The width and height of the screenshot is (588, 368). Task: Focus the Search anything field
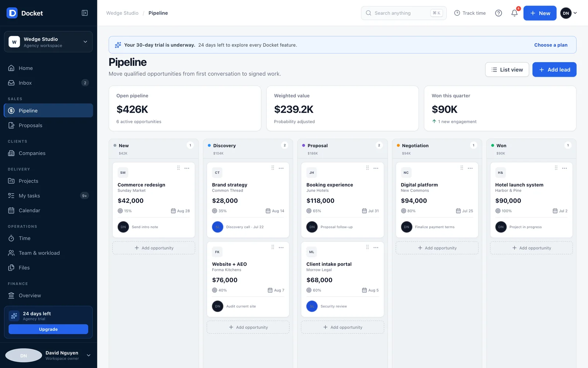(x=404, y=13)
